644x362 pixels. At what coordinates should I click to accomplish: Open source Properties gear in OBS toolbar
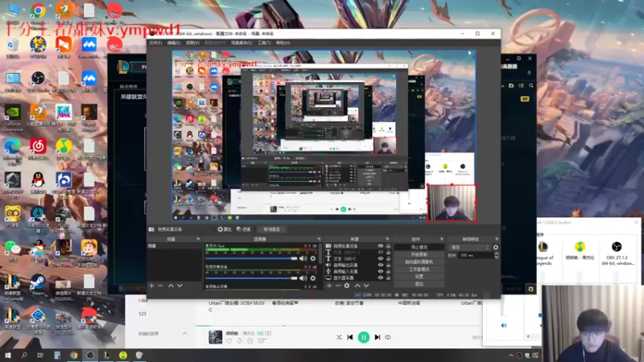[225, 229]
